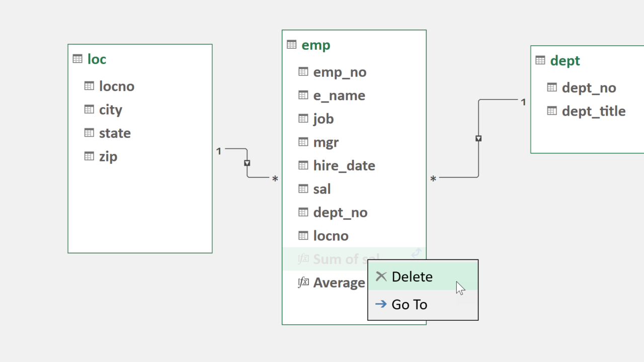The width and height of the screenshot is (644, 362).
Task: Click the column icon beside emp_no
Action: [303, 72]
